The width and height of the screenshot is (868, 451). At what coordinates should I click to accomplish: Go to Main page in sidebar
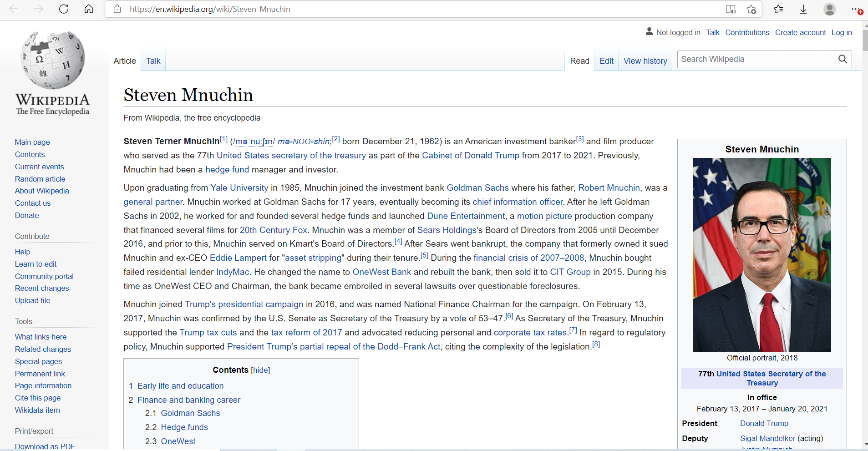(x=32, y=142)
